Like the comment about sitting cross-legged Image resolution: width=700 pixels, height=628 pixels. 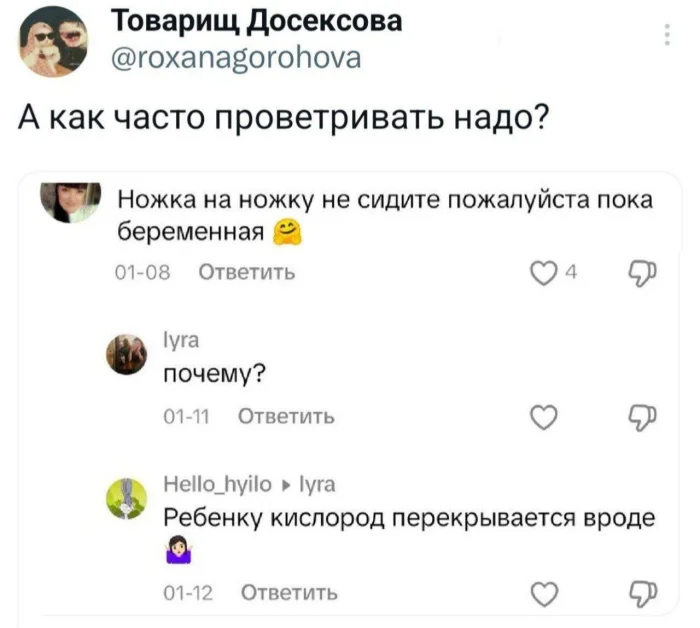pos(544,273)
